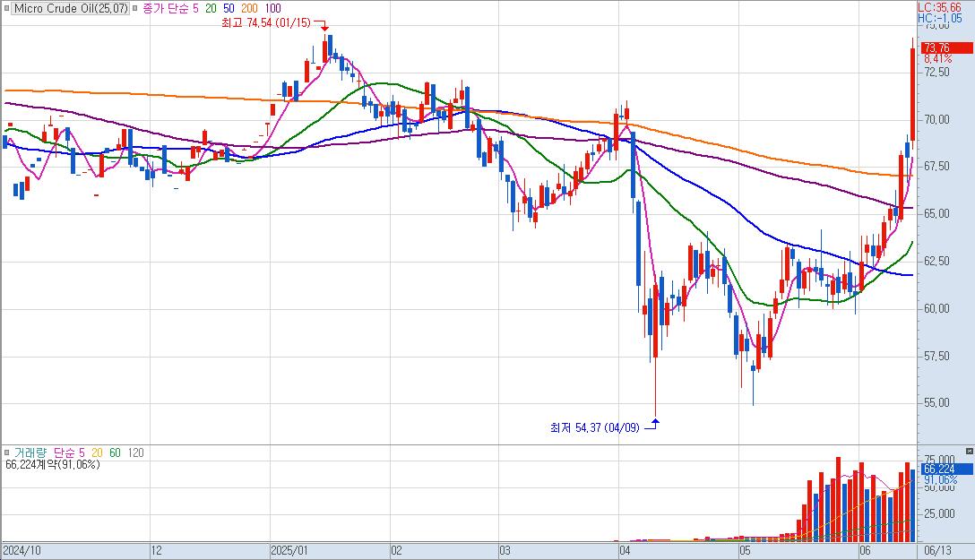
Task: Click the 06 month label on the time axis
Action: 864,551
